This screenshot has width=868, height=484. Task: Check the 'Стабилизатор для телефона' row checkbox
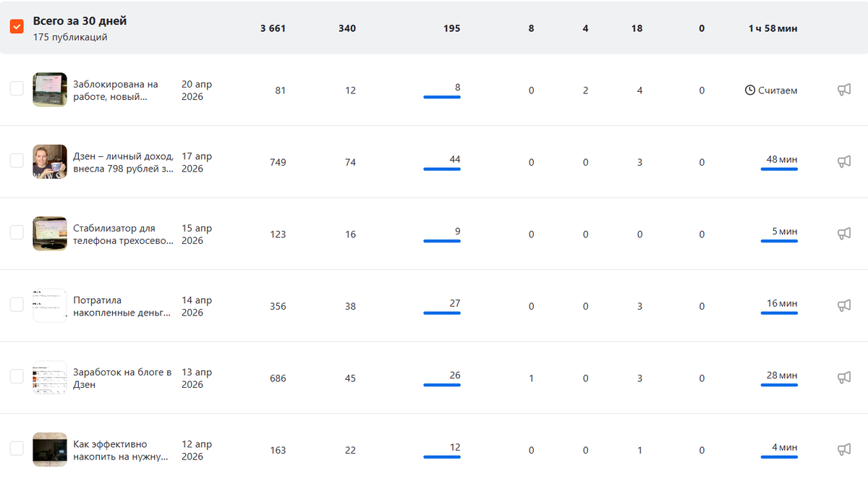[x=17, y=233]
